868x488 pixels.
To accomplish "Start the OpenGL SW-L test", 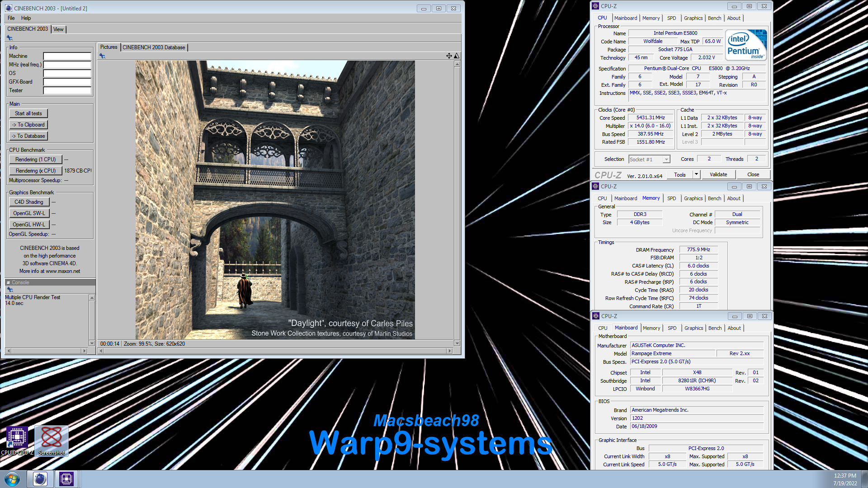I will pos(29,213).
